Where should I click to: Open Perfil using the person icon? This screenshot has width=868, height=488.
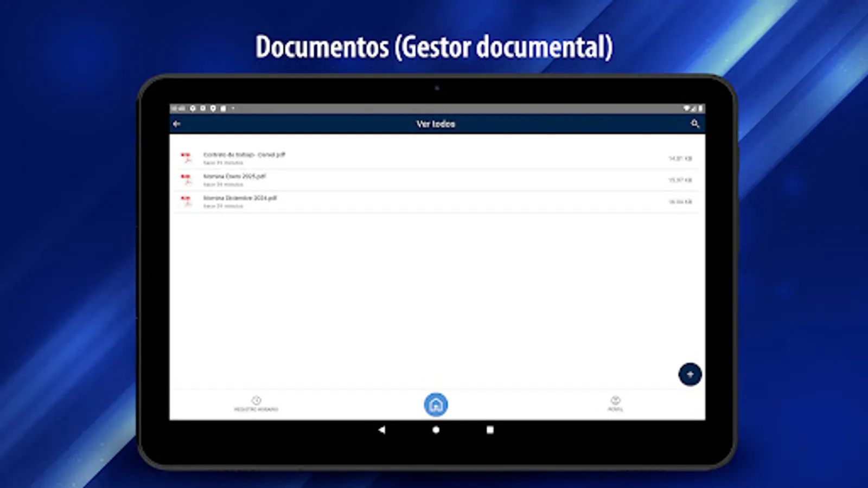click(615, 401)
